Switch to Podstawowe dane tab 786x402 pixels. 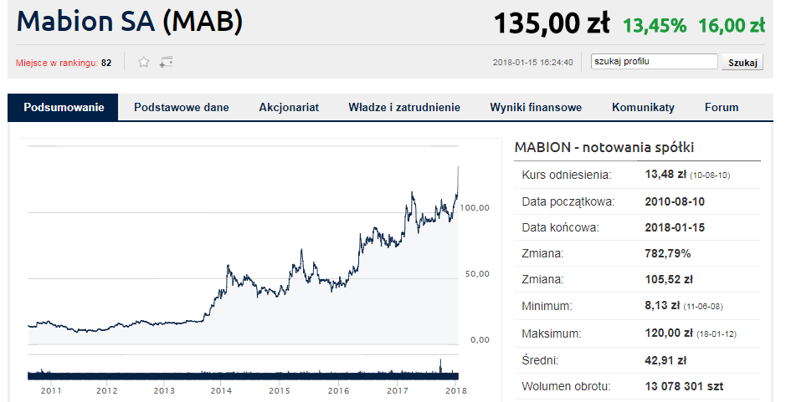181,107
